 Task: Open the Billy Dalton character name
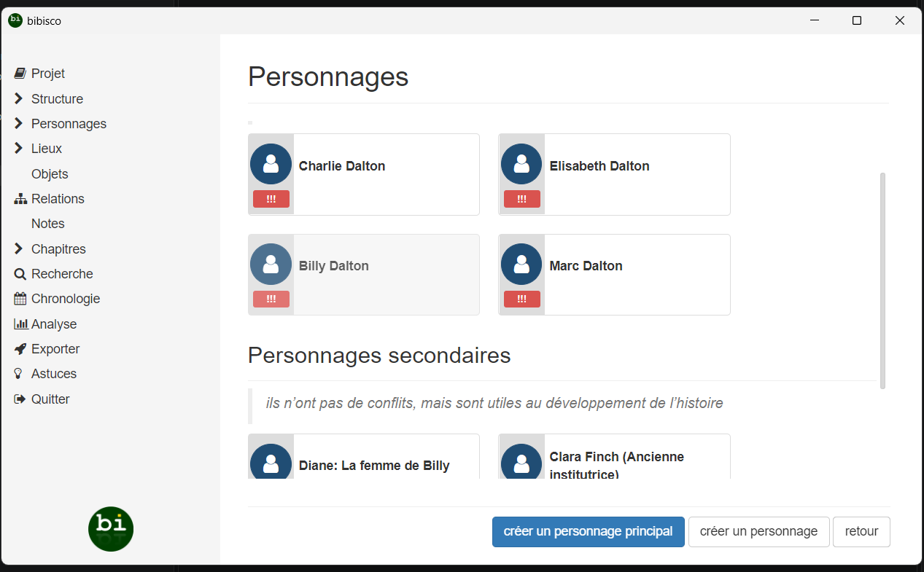(334, 266)
